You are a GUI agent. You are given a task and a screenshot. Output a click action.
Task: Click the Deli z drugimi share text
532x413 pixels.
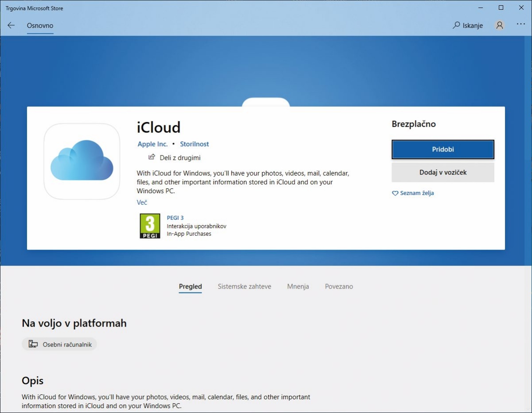pos(180,158)
